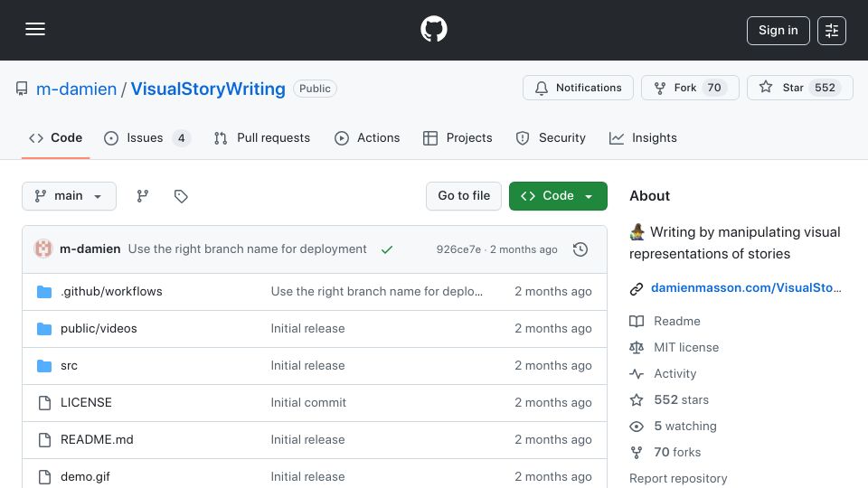Fork the repository
868x488 pixels.
pos(690,88)
